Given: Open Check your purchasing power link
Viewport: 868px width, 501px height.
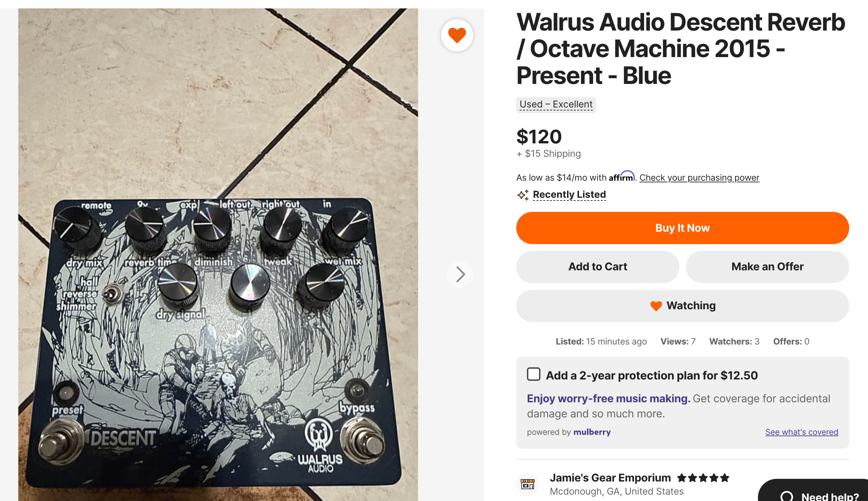Looking at the screenshot, I should 699,178.
